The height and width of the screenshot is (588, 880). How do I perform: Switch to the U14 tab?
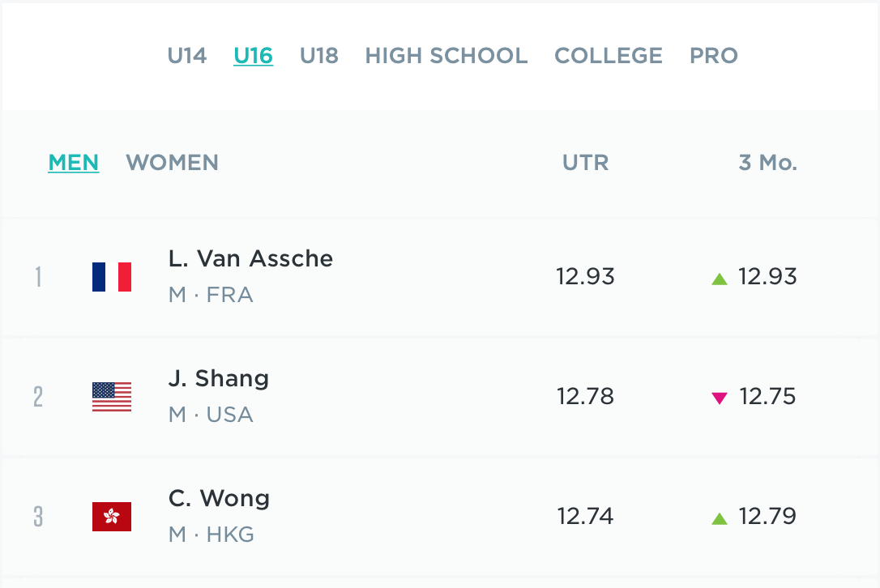pos(187,56)
